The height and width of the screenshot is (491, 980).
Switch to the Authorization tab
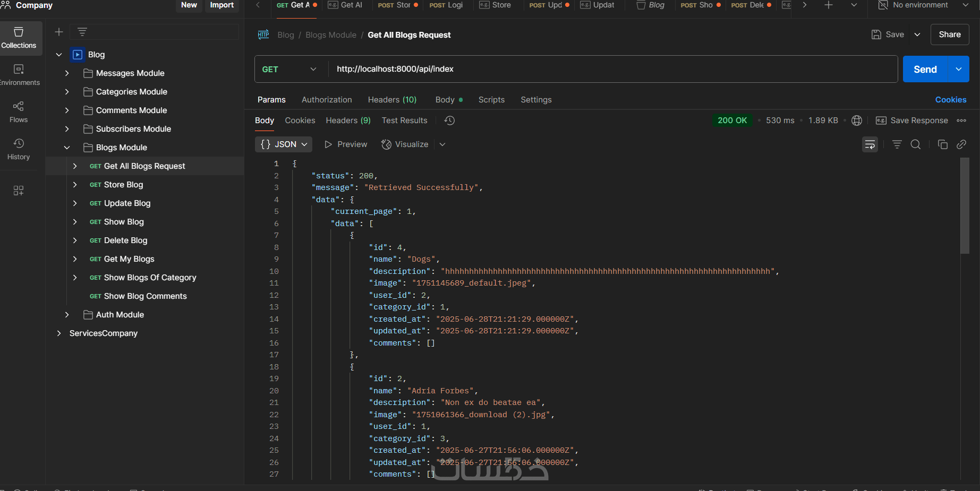tap(327, 100)
